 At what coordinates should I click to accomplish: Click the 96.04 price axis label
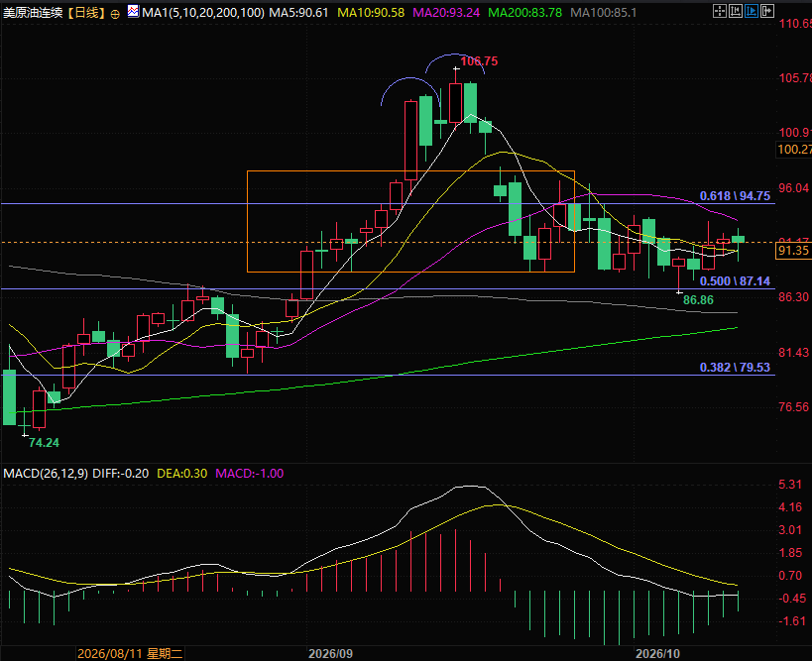794,188
